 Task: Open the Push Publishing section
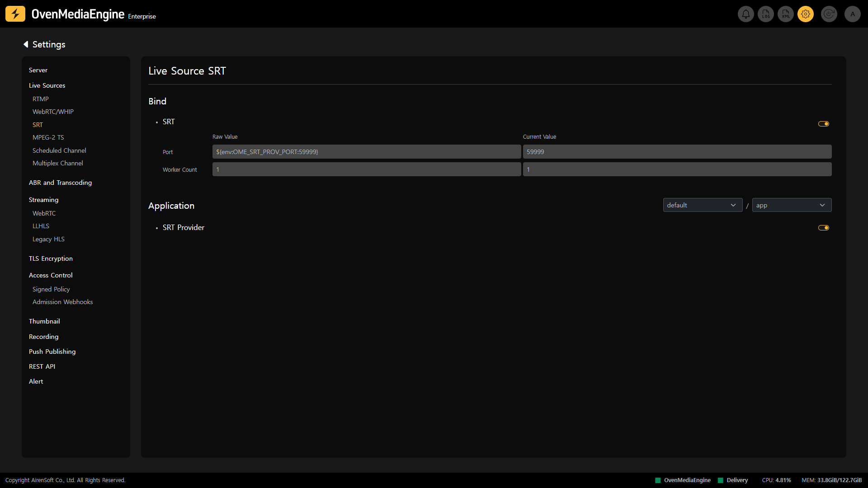coord(52,352)
